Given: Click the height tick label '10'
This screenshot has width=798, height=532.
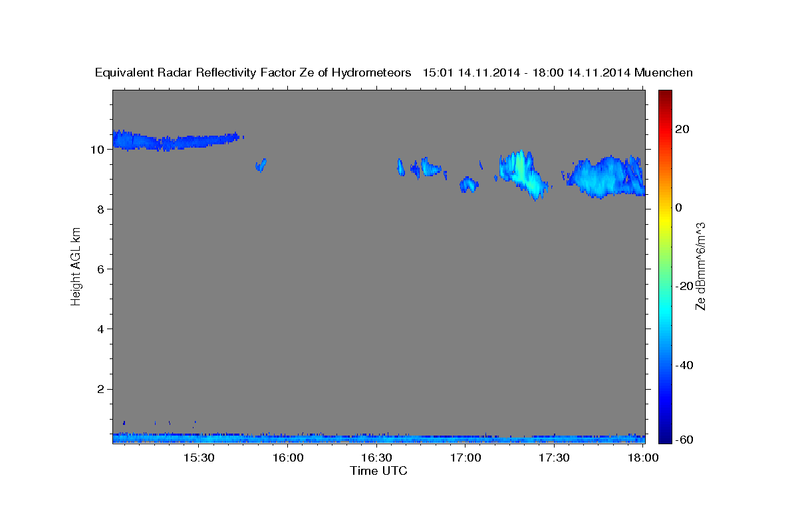Looking at the screenshot, I should (98, 150).
